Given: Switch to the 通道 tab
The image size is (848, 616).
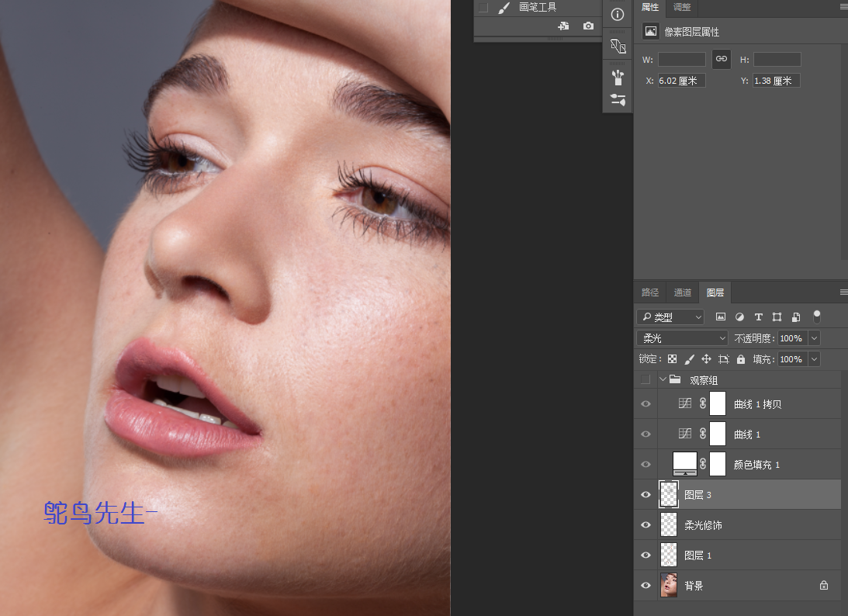Looking at the screenshot, I should point(682,292).
